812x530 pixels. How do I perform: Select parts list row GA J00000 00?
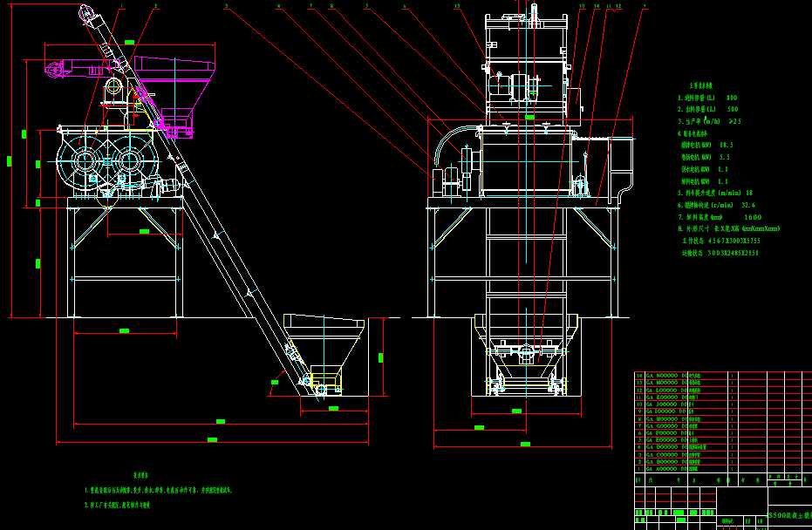click(725, 404)
